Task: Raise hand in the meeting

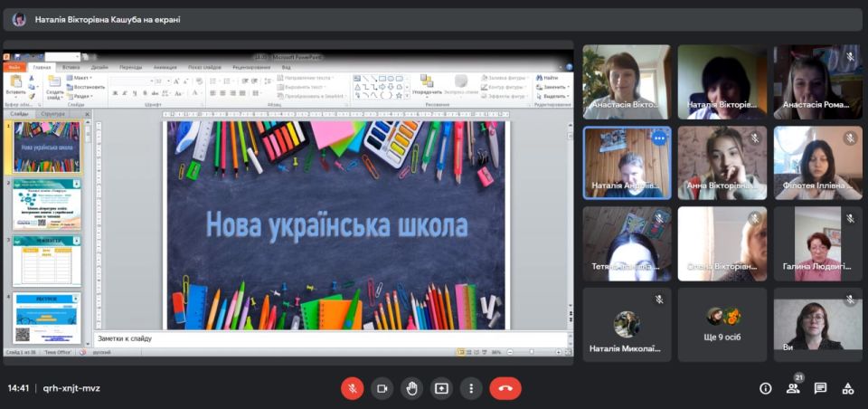Action: 411,388
